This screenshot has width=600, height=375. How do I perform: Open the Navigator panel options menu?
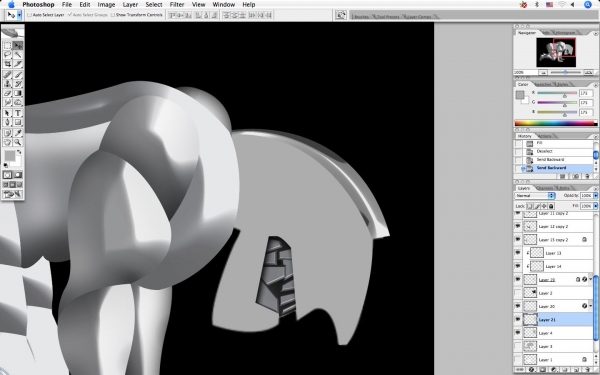[595, 34]
